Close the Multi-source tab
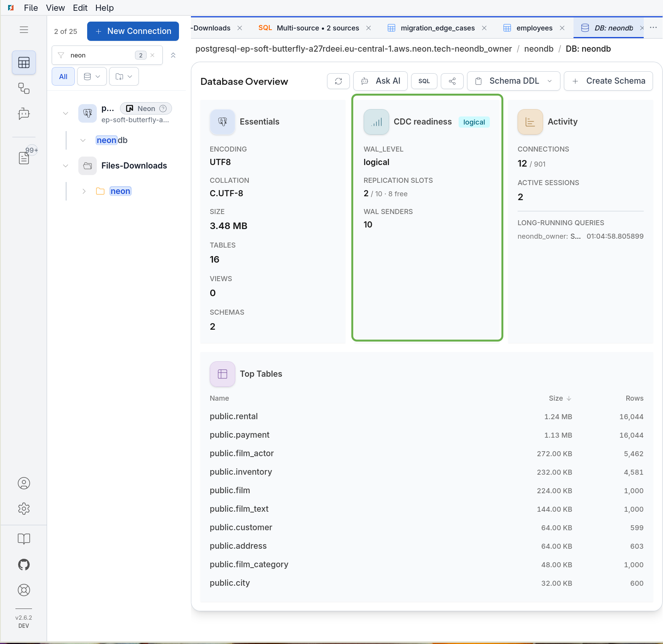 pos(369,28)
